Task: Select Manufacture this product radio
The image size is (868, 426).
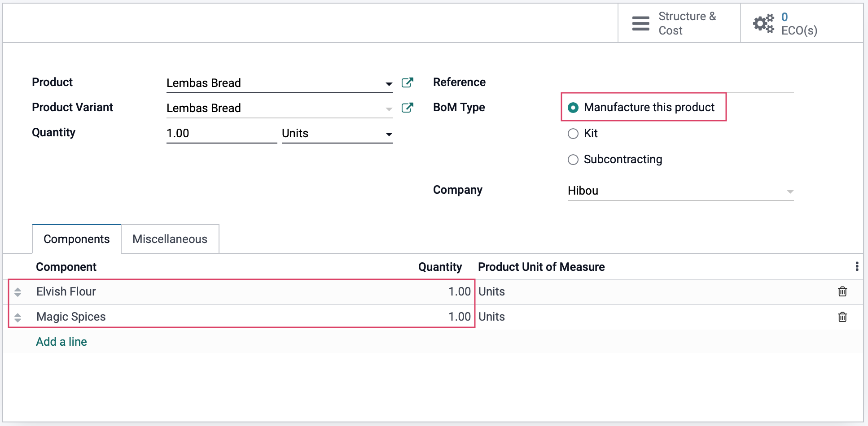Action: point(573,108)
